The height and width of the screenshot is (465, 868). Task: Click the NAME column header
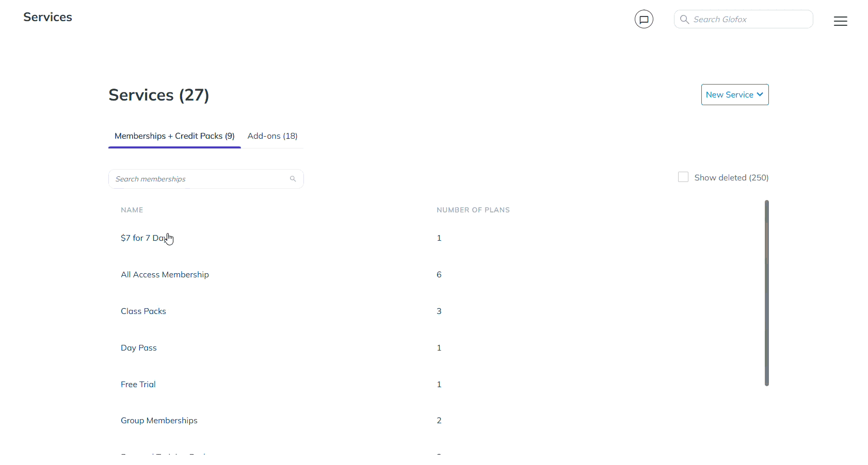tap(132, 210)
